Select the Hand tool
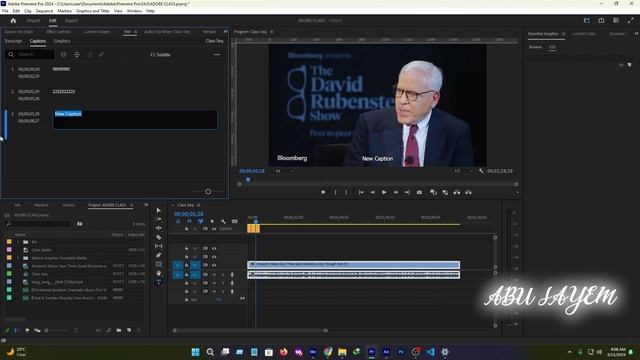The height and width of the screenshot is (360, 640). pos(159,273)
